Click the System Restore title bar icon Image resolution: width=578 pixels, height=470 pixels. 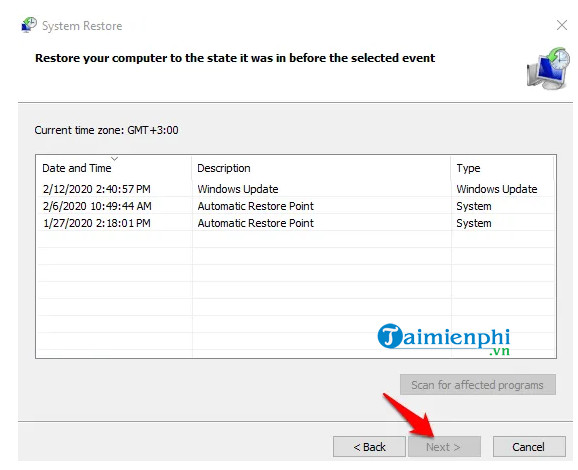coord(29,25)
